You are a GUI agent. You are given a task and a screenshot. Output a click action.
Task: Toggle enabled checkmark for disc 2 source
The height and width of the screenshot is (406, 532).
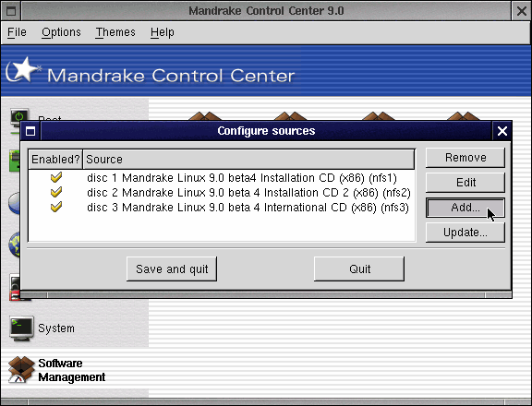(56, 193)
